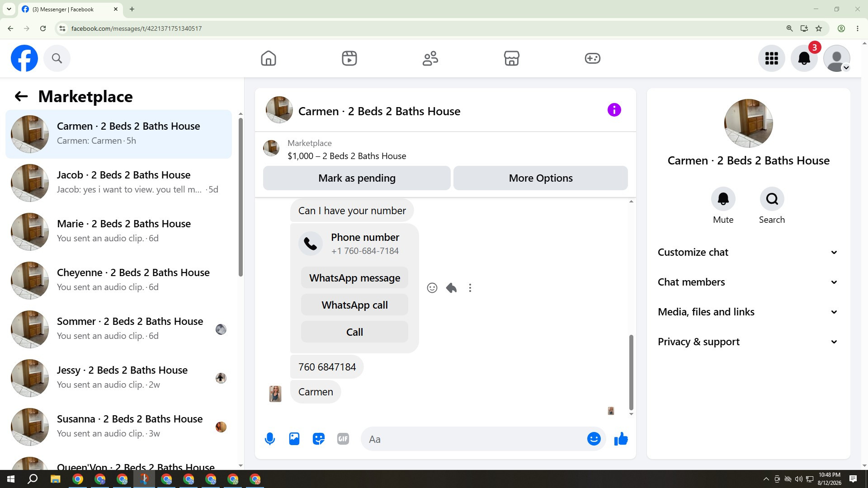
Task: Open a new browser tab
Action: pos(132,9)
